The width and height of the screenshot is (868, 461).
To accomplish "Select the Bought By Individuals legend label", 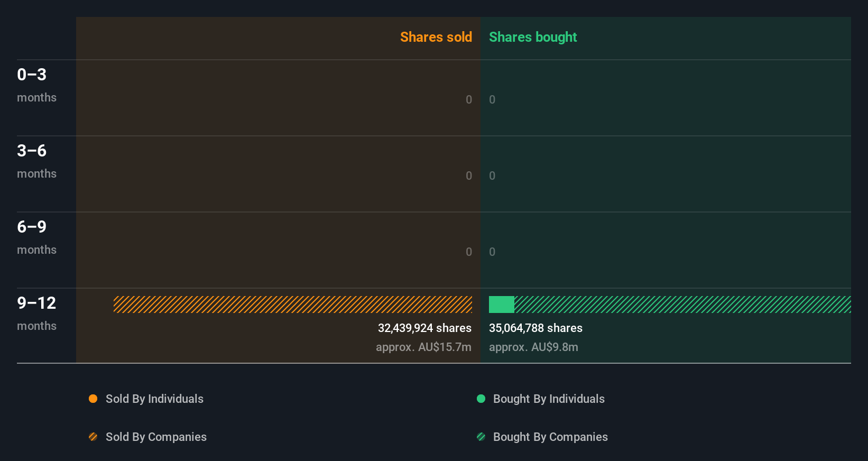I will 549,399.
